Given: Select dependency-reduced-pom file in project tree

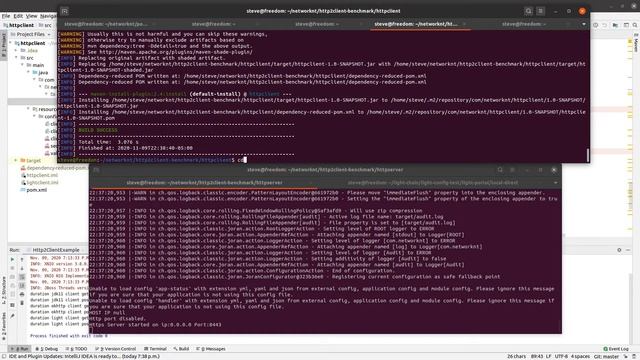Looking at the screenshot, I should coord(55,168).
